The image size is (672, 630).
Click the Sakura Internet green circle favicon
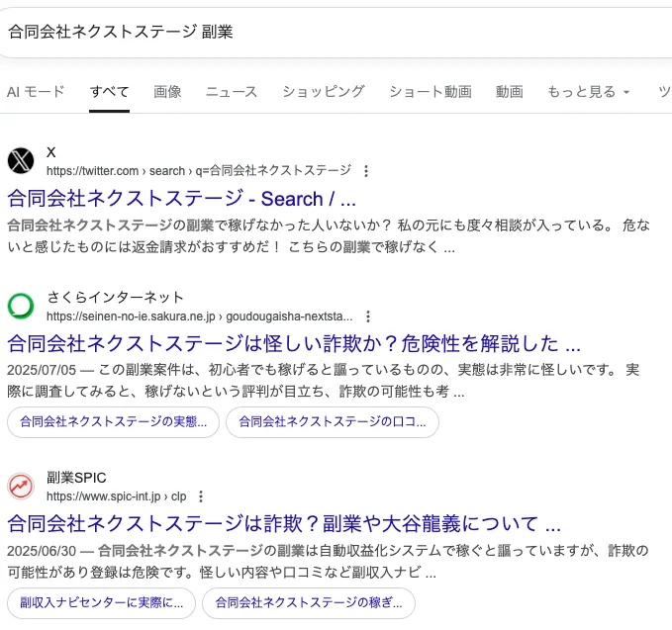point(21,306)
